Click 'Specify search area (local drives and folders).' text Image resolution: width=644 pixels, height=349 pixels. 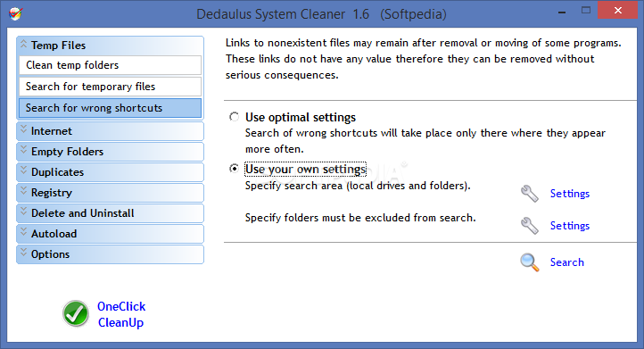358,186
